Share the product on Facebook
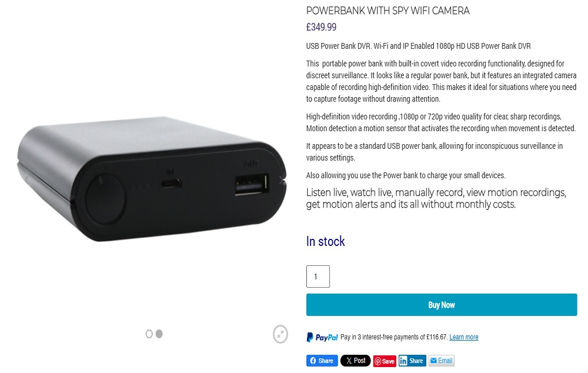Viewport: 588px width, 373px height. [322, 361]
